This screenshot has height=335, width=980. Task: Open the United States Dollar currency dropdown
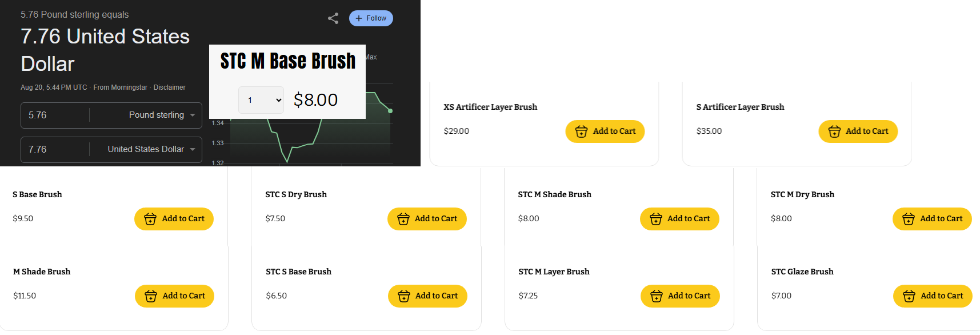[151, 149]
